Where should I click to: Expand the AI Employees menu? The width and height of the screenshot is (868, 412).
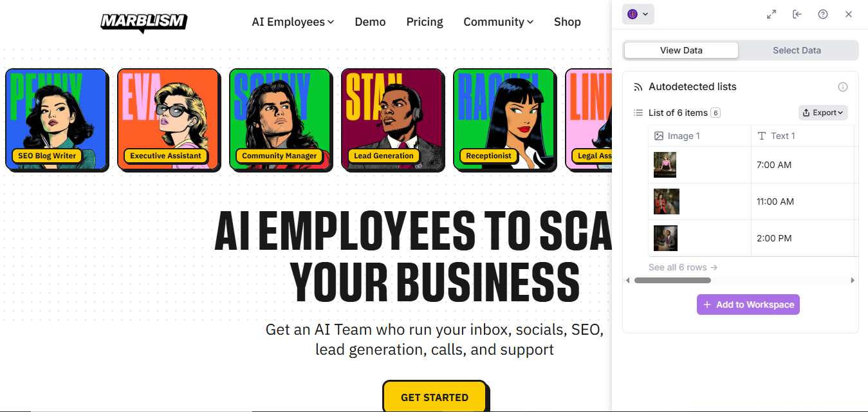[293, 22]
